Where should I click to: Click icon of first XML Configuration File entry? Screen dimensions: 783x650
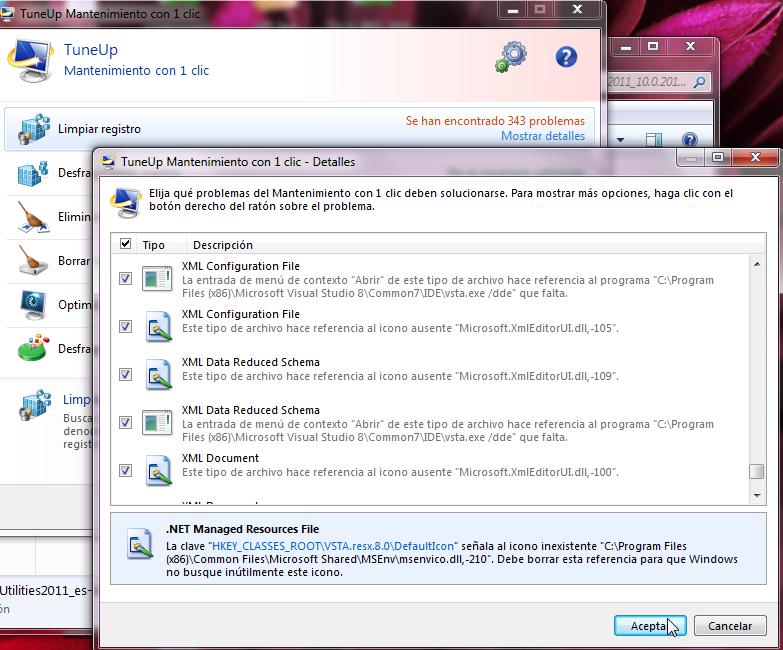[x=157, y=279]
